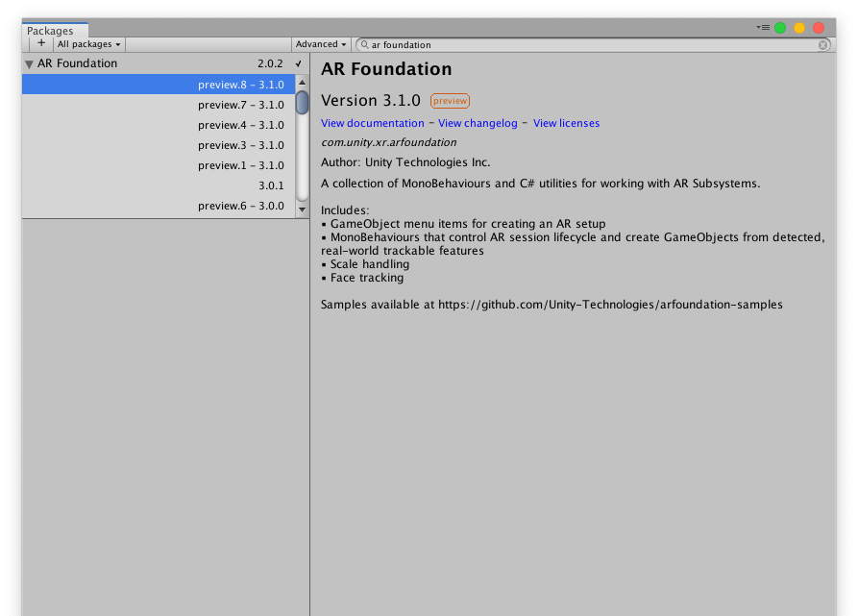Select the Packages tab

point(55,30)
